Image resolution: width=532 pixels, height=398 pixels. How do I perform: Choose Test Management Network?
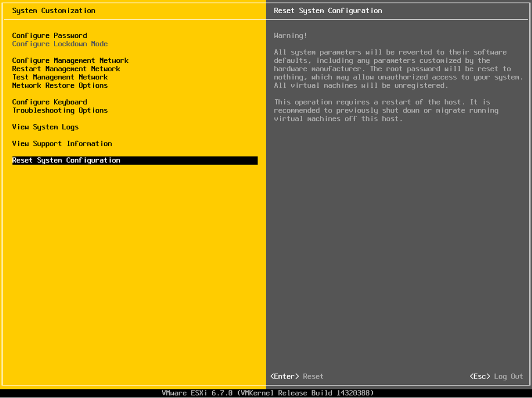tap(60, 77)
